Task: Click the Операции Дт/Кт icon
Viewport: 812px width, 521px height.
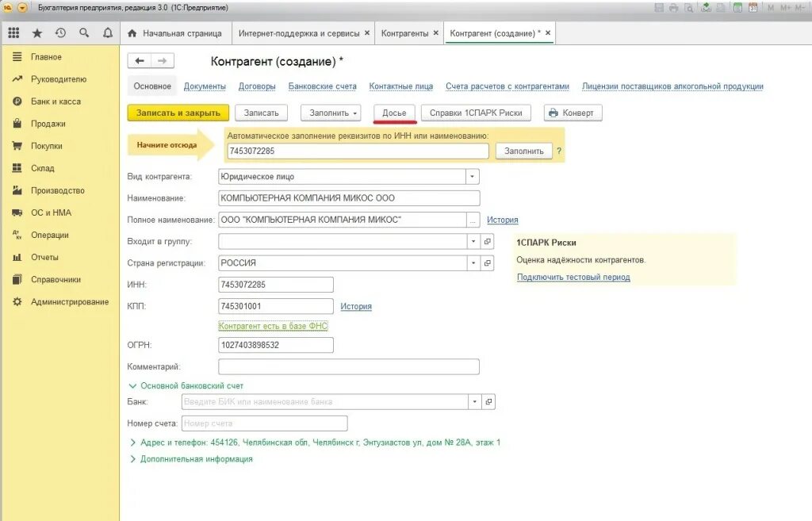Action: (17, 235)
